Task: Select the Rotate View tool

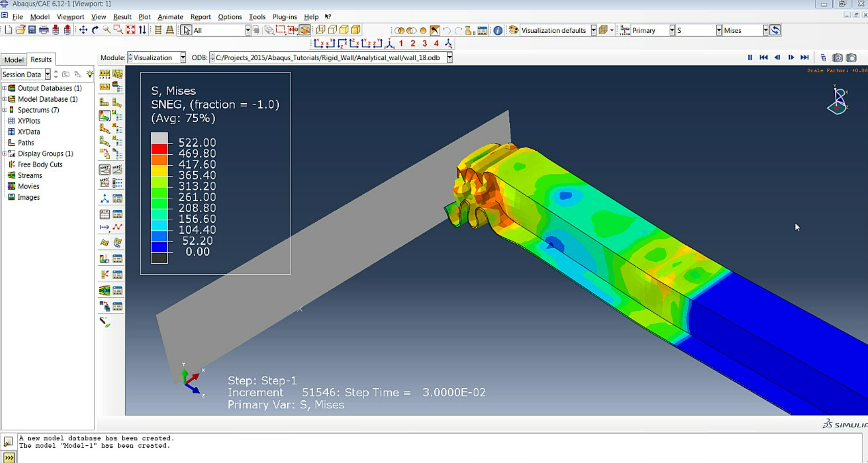Action: [95, 30]
